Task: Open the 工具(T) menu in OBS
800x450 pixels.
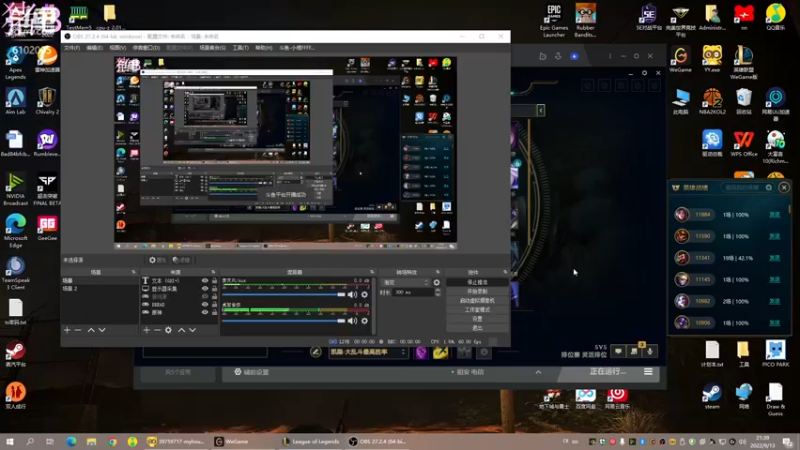Action: [240, 48]
